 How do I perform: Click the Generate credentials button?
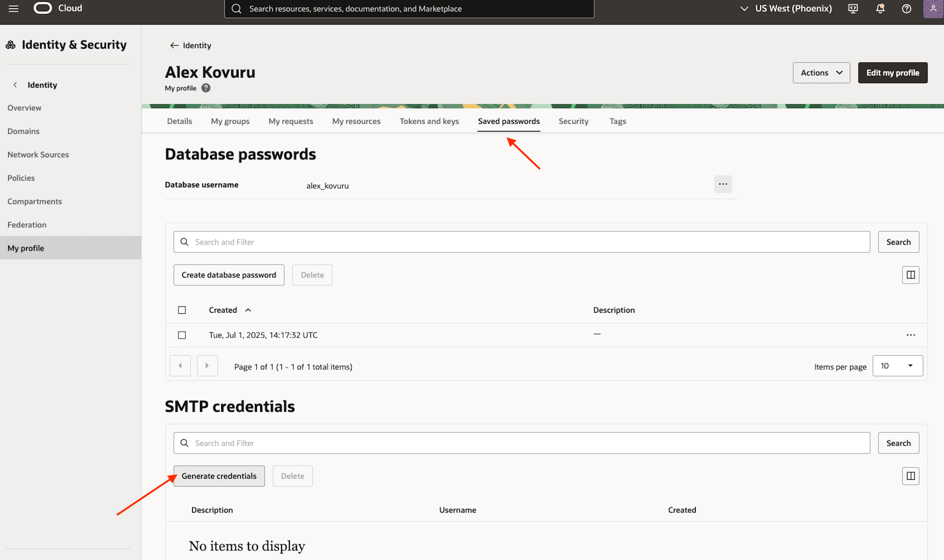[219, 476]
